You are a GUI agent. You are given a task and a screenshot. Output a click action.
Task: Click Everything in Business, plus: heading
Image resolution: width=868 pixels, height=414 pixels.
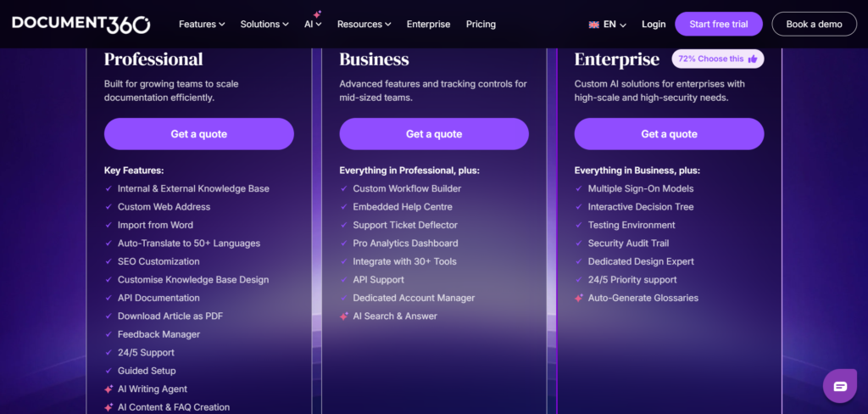pyautogui.click(x=637, y=171)
